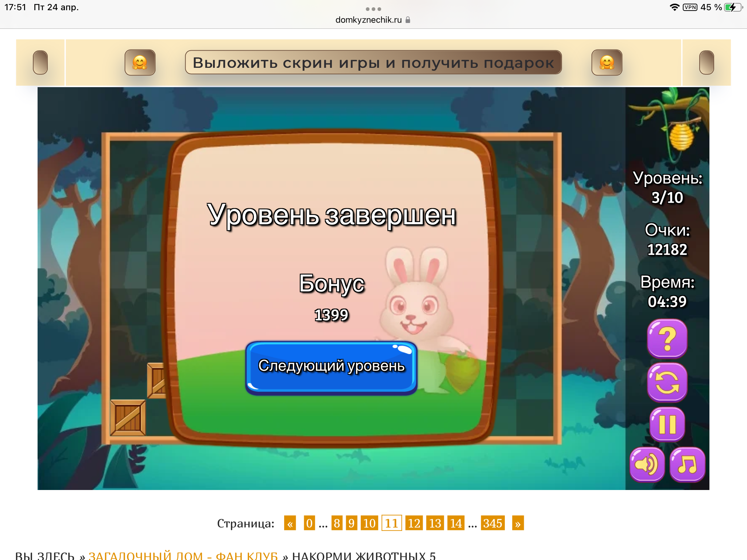Go to next page with » arrow
Viewport: 747px width, 560px height.
518,524
